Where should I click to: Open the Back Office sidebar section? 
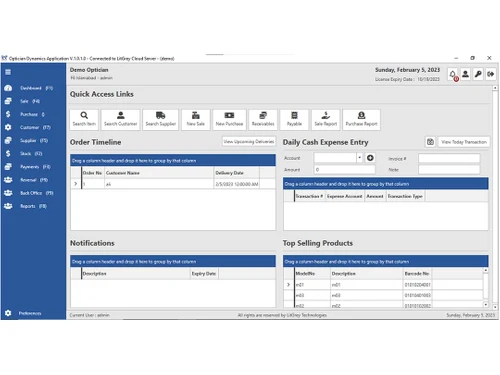[33, 193]
